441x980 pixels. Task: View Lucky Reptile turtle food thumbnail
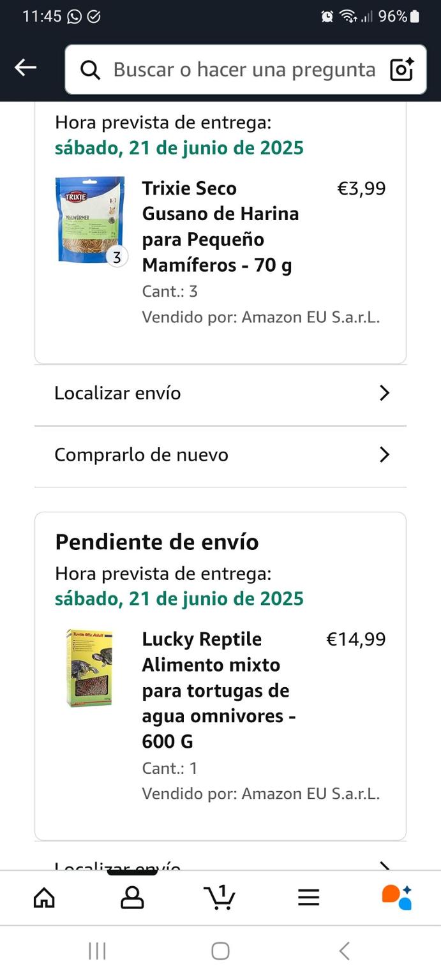click(89, 668)
